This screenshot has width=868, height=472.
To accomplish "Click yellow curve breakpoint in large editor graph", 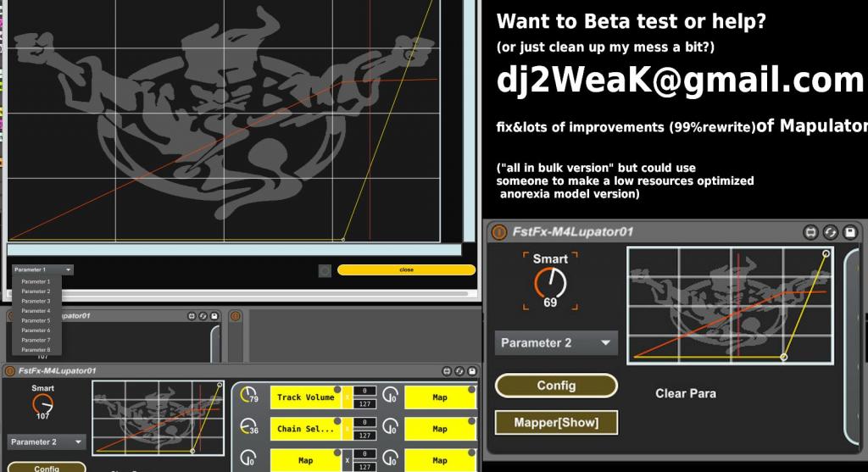I will pos(342,240).
